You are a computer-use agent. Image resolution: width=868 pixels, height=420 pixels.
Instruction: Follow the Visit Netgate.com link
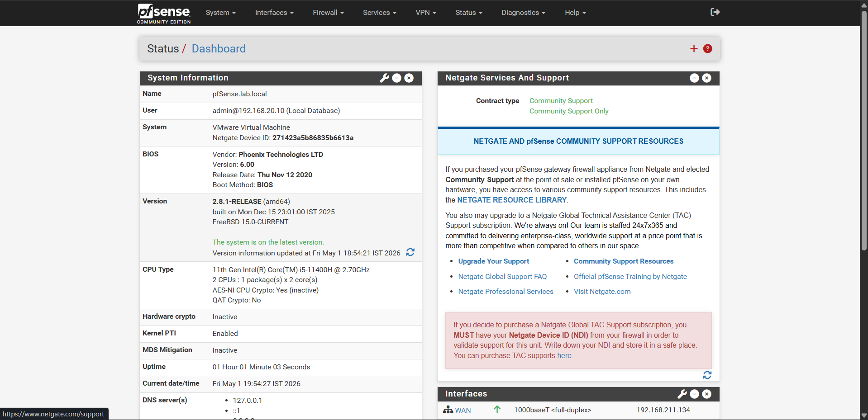pos(602,292)
